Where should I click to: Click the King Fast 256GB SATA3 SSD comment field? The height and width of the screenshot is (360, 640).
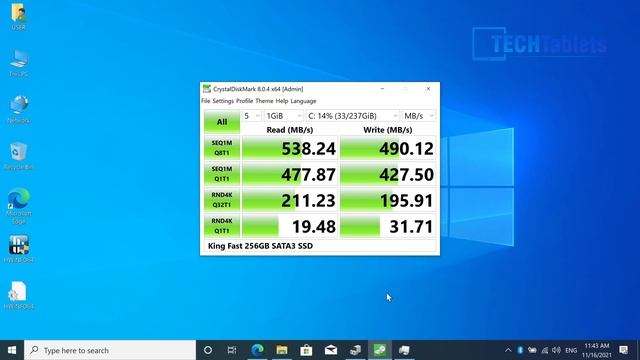tap(320, 246)
